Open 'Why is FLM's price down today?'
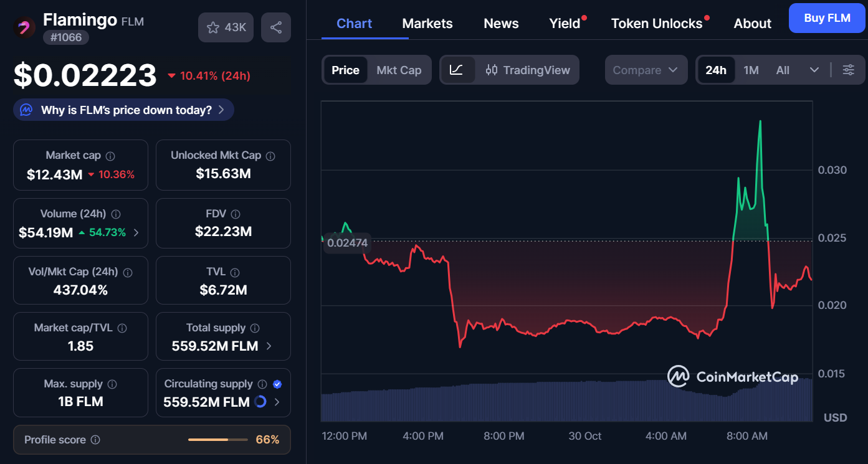Image resolution: width=868 pixels, height=464 pixels. click(x=123, y=110)
